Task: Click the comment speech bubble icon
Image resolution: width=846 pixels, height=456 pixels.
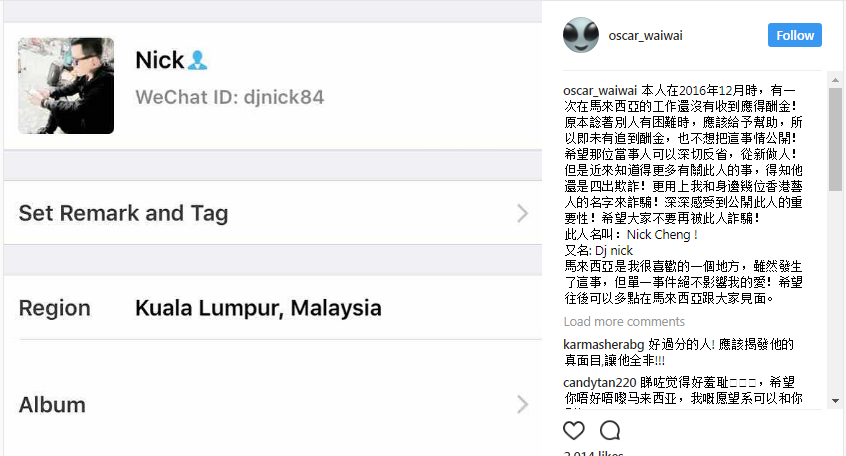Action: click(x=610, y=431)
